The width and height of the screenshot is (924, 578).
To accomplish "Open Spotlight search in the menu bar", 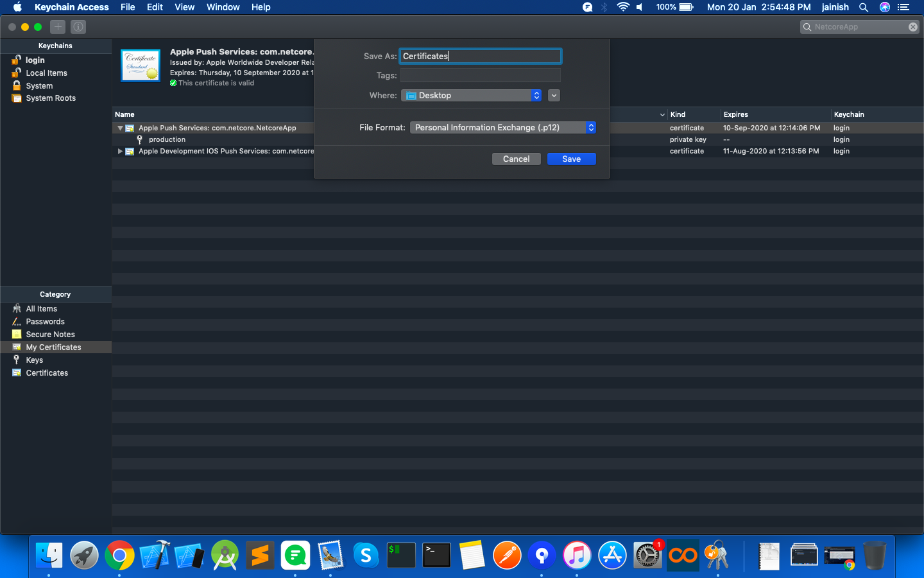I will point(864,7).
